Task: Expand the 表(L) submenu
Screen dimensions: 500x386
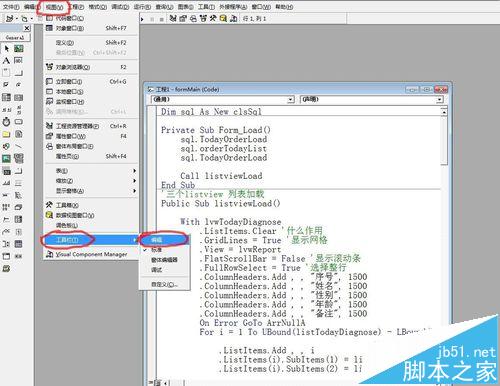Action: coord(91,171)
